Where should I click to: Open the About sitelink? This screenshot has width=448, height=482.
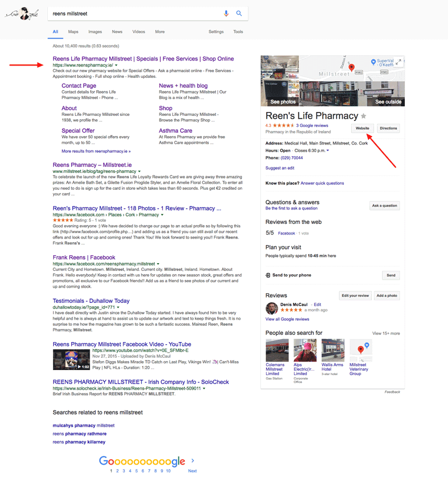click(69, 108)
